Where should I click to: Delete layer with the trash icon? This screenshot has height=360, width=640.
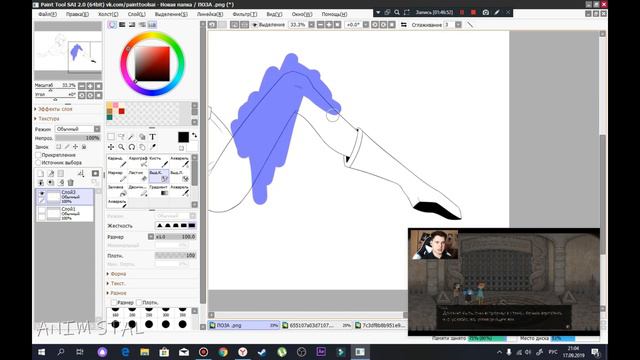(x=71, y=182)
